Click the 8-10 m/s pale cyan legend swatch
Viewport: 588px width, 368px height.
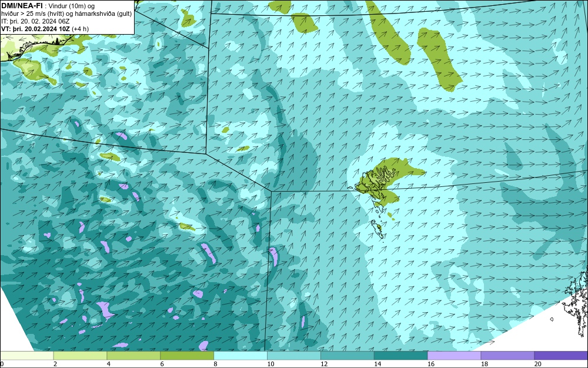point(240,356)
